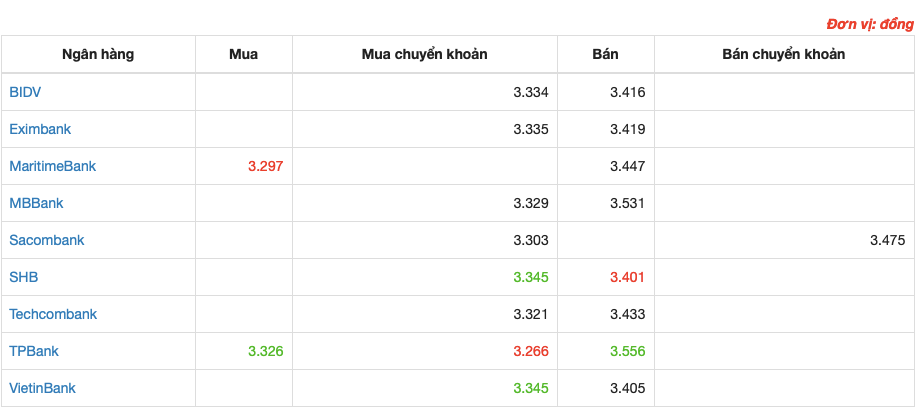
Task: Click the Ngân hàng column header
Action: pos(98,54)
